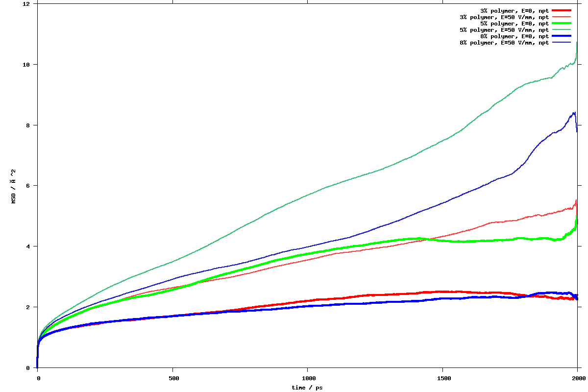Select the 2000 tick label on x-axis
This screenshot has height=392, width=588.
578,378
